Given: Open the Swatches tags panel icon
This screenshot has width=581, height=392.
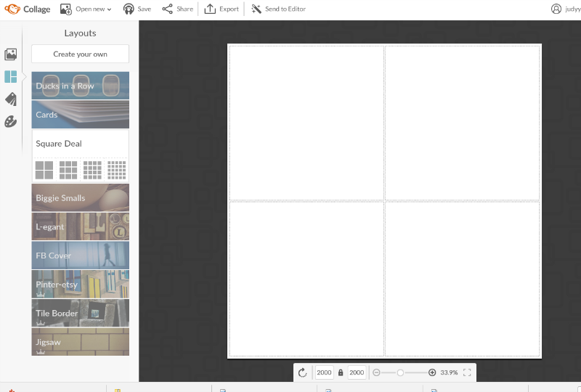Looking at the screenshot, I should 10,99.
